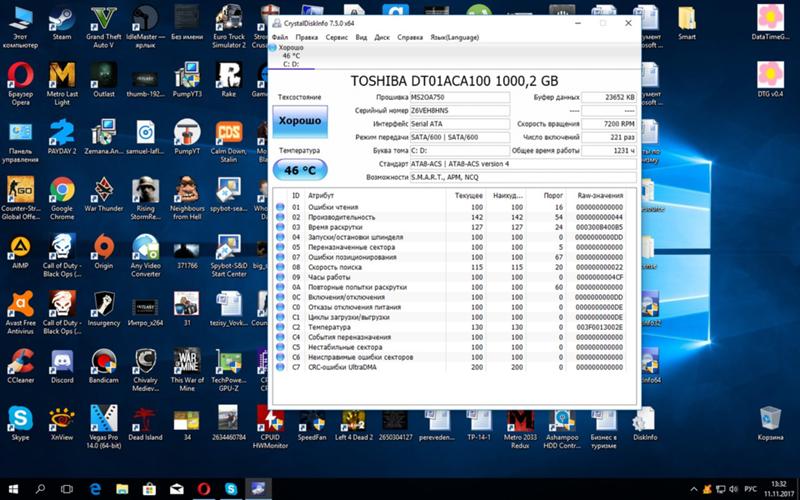Open the Vegas Pro 14.0 icon

pyautogui.click(x=104, y=427)
